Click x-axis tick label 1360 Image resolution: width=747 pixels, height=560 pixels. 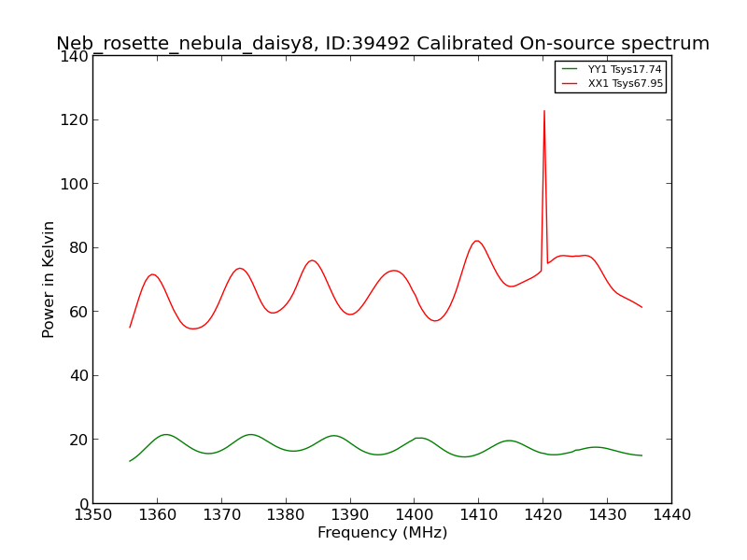point(157,515)
